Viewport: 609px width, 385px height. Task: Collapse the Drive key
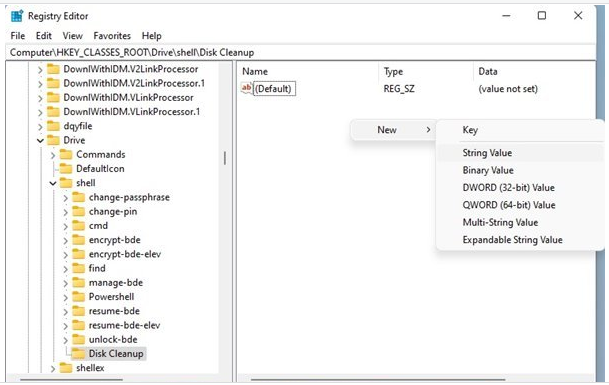pyautogui.click(x=40, y=141)
